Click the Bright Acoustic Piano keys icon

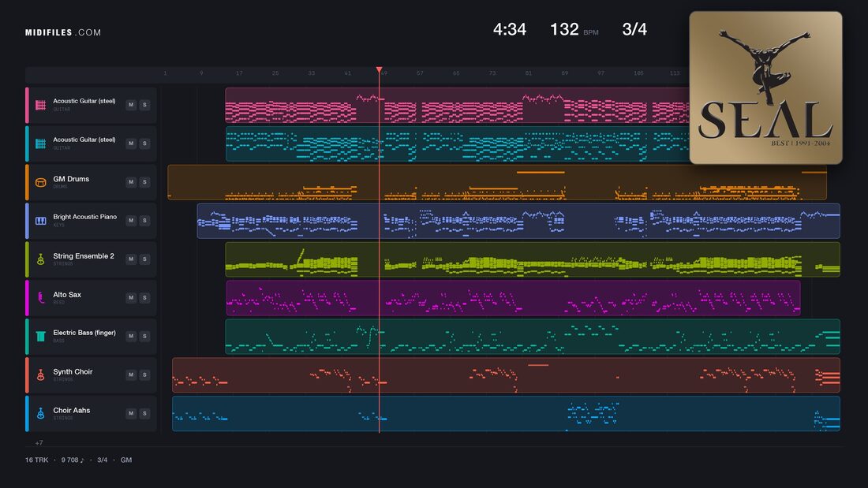(40, 221)
